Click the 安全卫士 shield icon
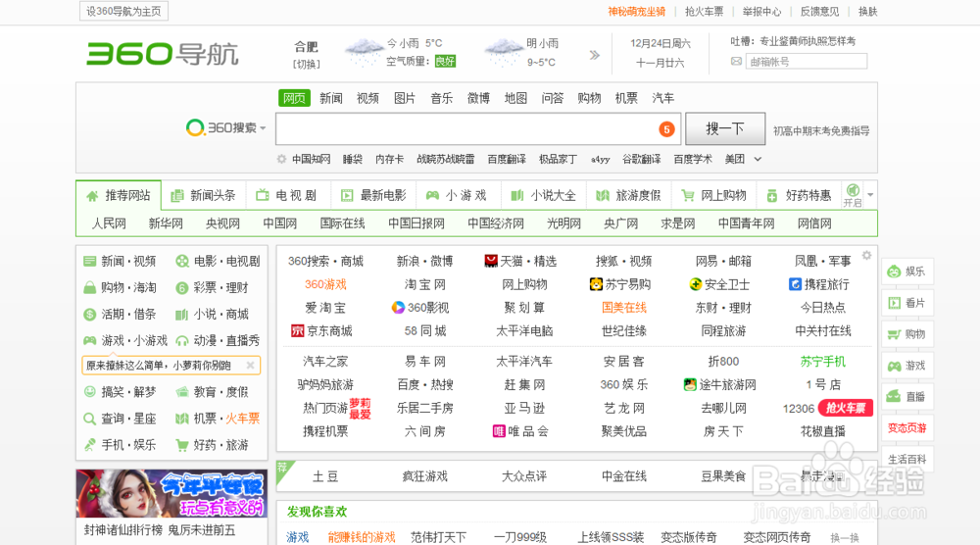Image resolution: width=980 pixels, height=545 pixels. pyautogui.click(x=695, y=284)
